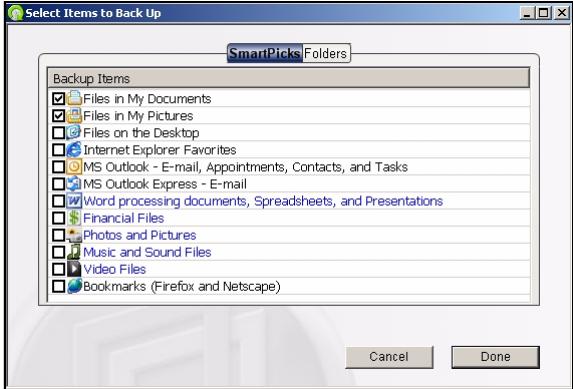Check the Music and Sound Files checkbox
Viewport: 573px width, 389px height.
click(58, 252)
